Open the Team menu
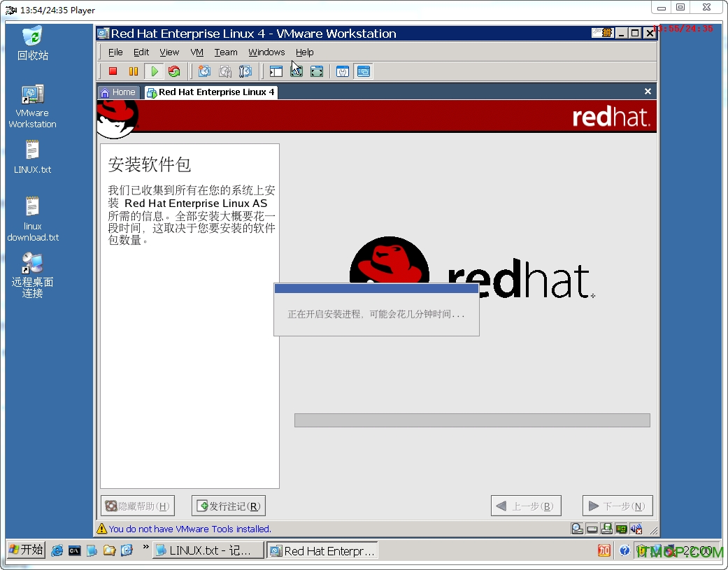Viewport: 728px width, 570px height. pos(226,52)
